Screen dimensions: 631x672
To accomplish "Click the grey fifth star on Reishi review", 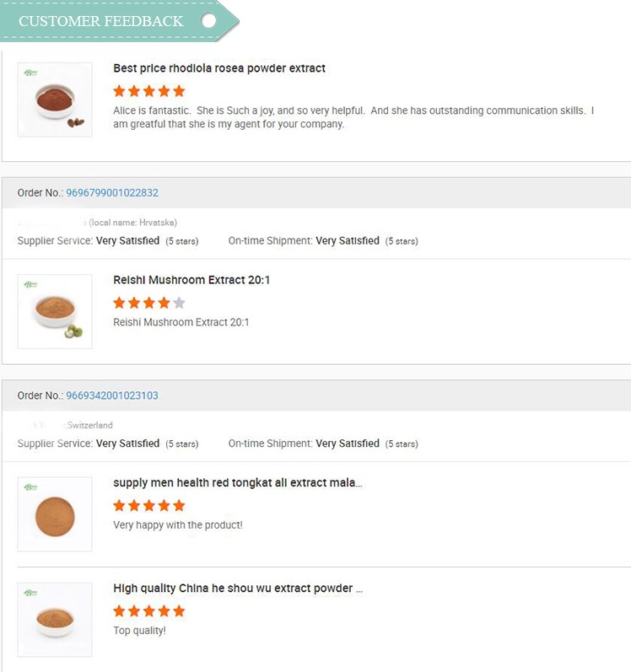I will click(178, 303).
